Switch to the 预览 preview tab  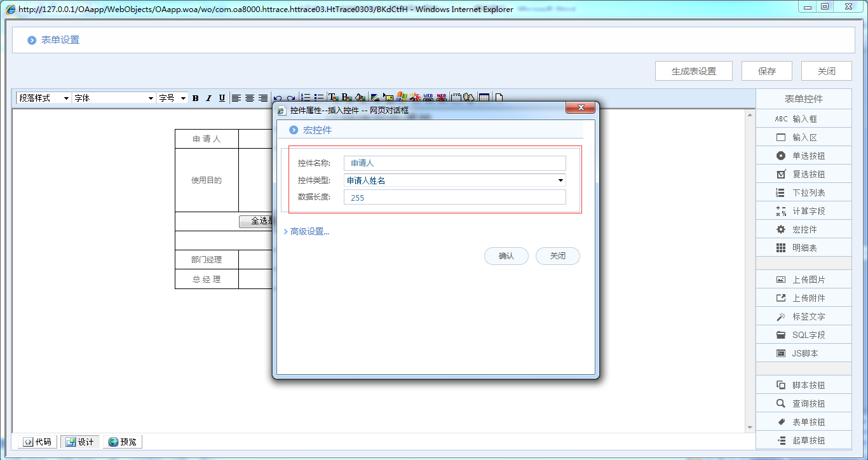point(122,442)
